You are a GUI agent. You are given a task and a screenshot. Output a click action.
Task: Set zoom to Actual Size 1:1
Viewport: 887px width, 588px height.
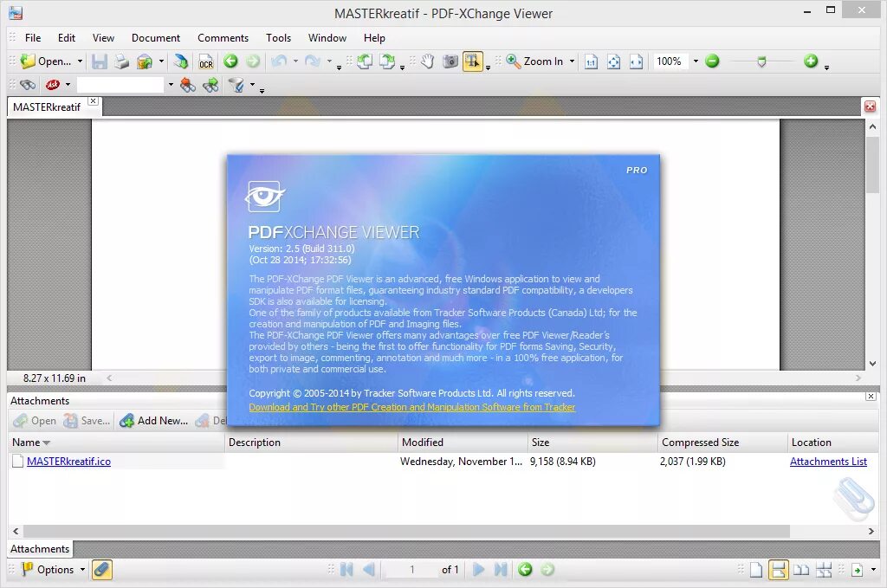point(591,61)
